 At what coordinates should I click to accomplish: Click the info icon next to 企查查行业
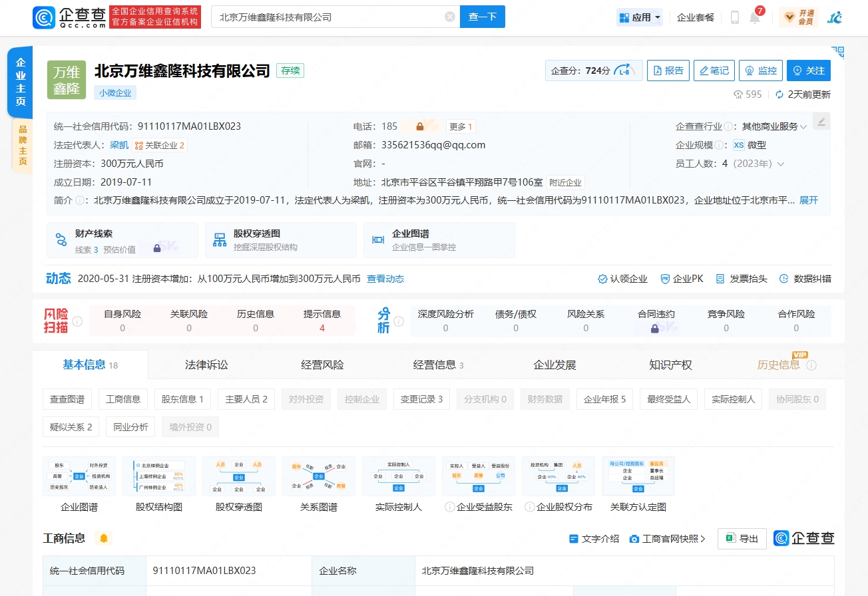pos(729,126)
